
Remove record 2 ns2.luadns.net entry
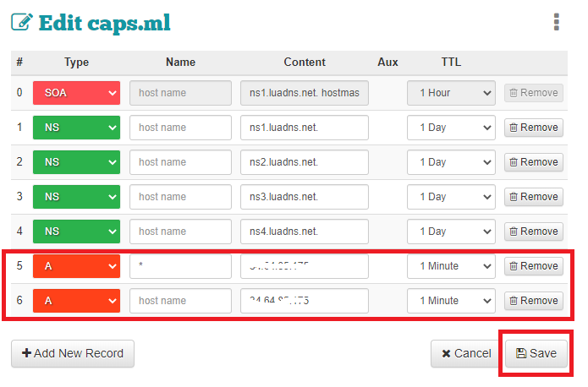[x=533, y=162]
